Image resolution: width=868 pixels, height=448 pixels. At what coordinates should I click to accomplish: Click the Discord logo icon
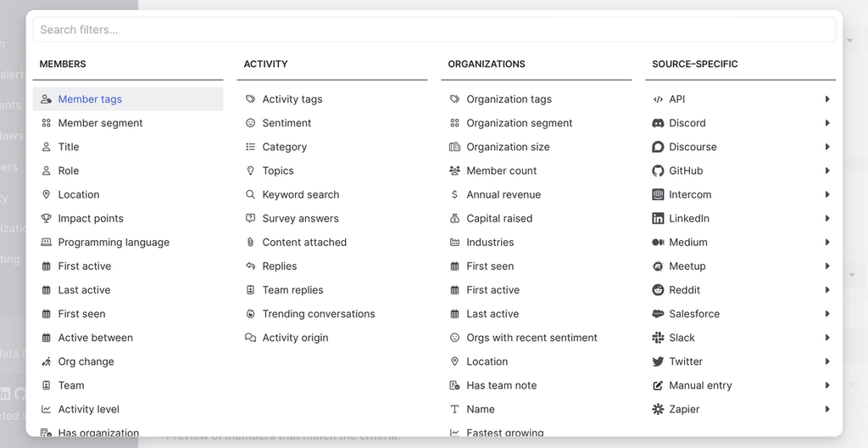(658, 123)
